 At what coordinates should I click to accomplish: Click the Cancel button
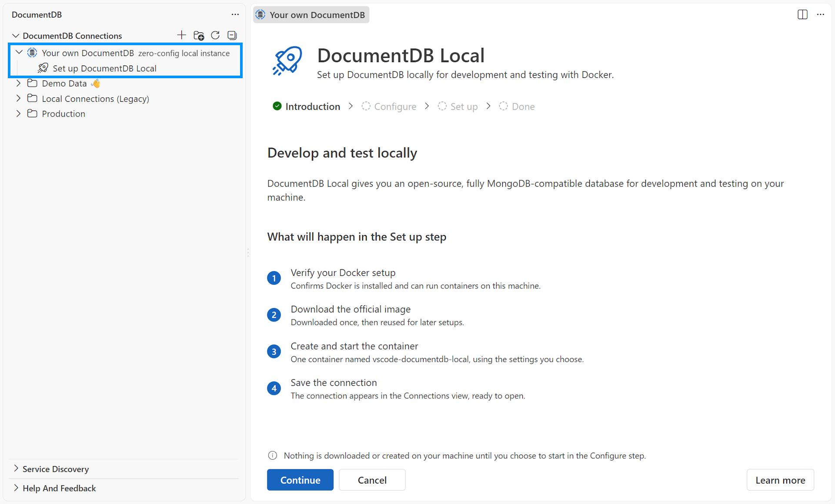372,480
